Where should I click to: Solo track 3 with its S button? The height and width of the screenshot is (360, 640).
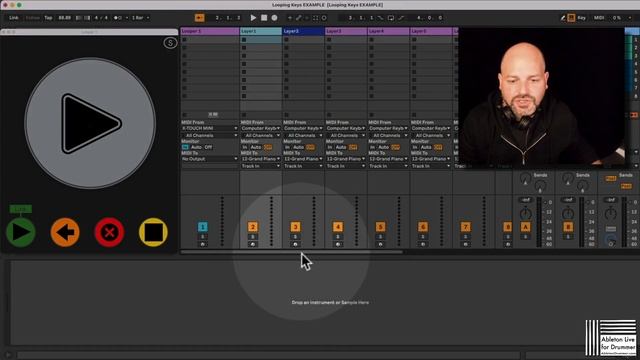tap(296, 237)
